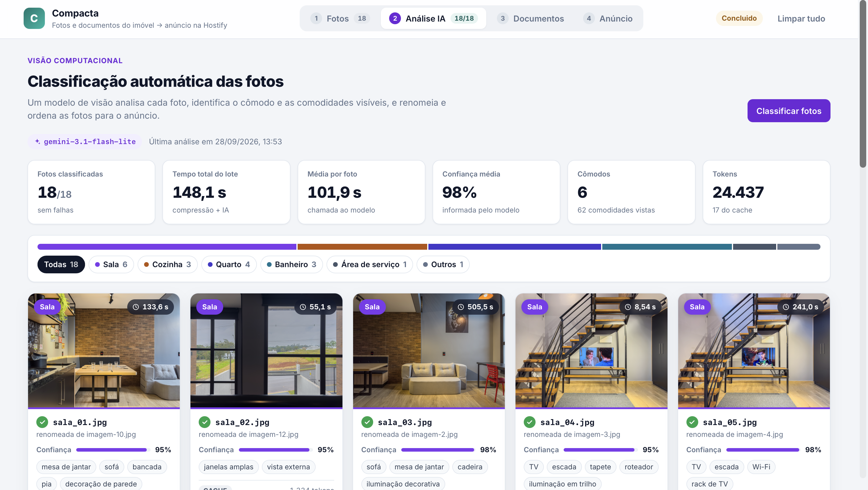
Task: Filter photos by Área de serviço 1
Action: (370, 264)
